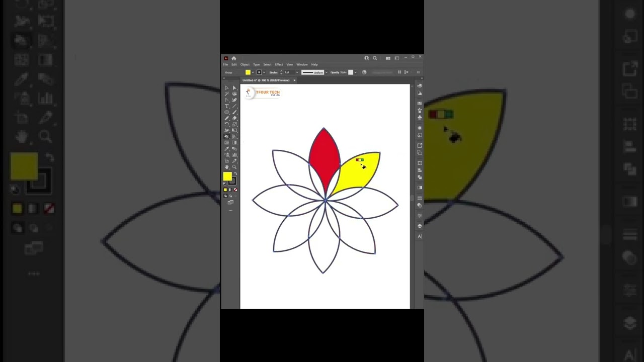Screen dimensions: 644x362
Task: Click the Home icon
Action: [234, 58]
